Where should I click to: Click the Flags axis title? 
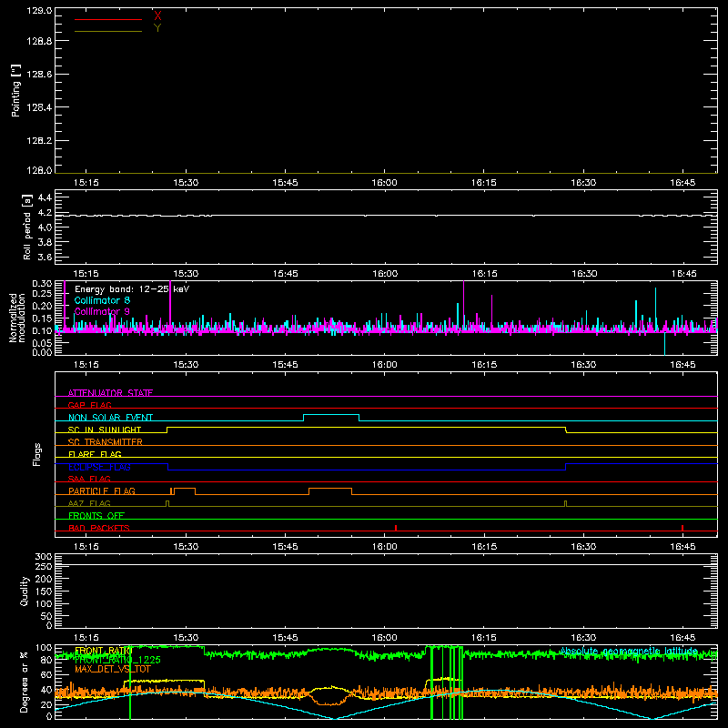(x=36, y=454)
